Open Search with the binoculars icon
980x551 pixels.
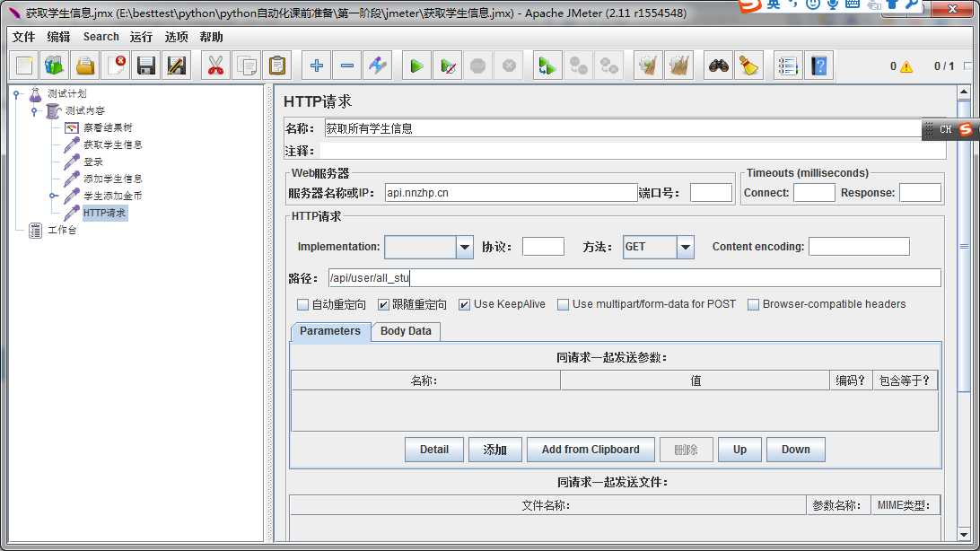coord(718,66)
